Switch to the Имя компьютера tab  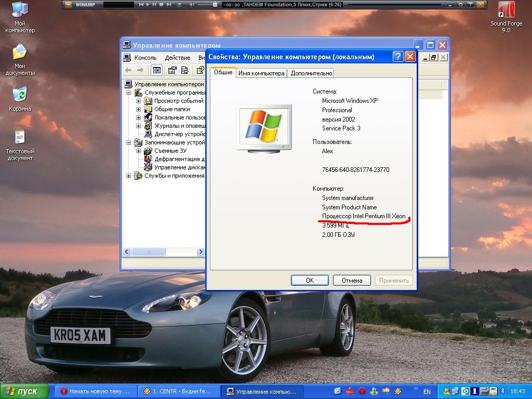pos(261,73)
